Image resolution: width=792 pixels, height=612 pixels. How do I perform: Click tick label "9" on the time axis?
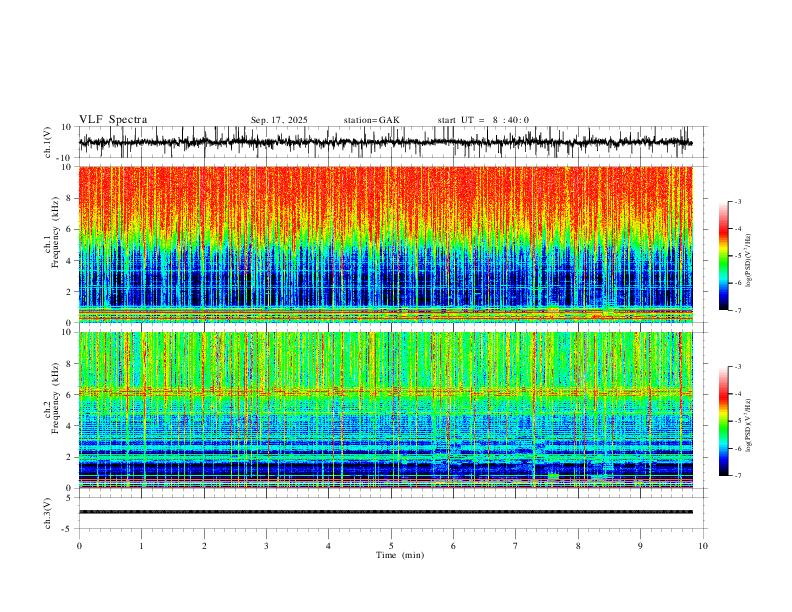pos(640,546)
